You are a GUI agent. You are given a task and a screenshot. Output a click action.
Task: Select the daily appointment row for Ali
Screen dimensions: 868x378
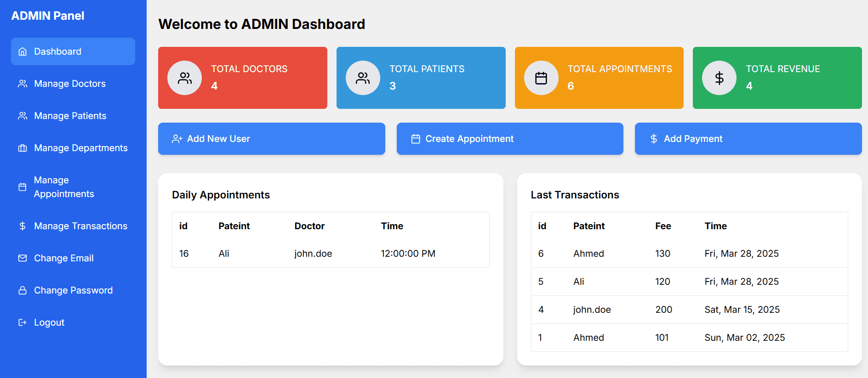[330, 254]
